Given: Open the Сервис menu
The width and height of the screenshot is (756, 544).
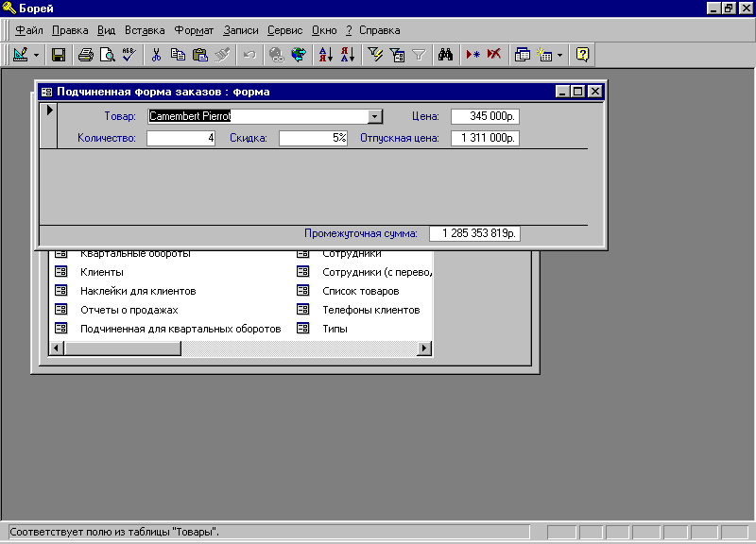Looking at the screenshot, I should pyautogui.click(x=285, y=30).
